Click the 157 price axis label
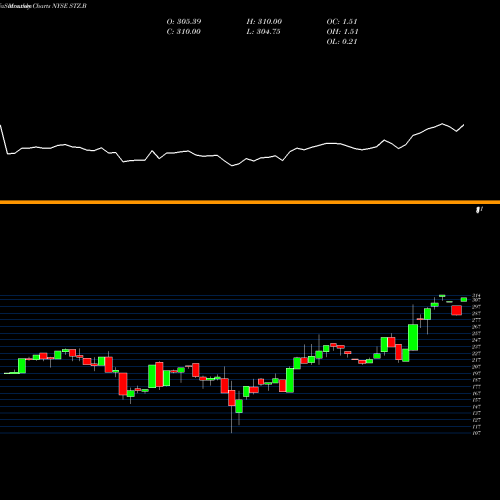Viewport: 500px width, 500px height. 476,400
